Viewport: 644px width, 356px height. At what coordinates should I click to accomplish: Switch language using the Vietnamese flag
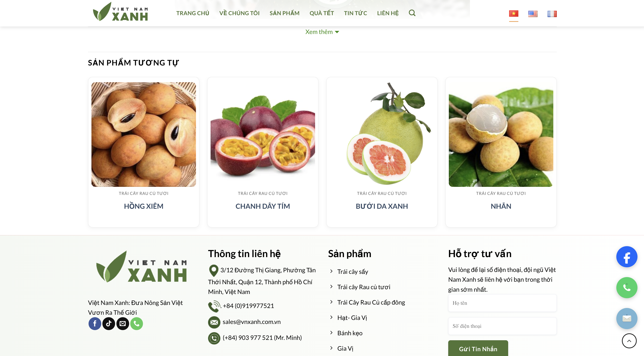[x=514, y=14]
